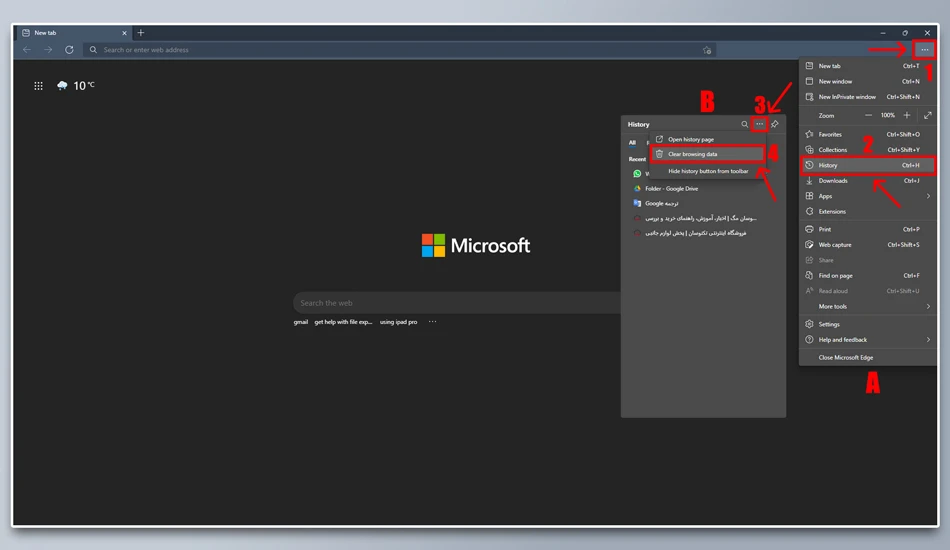Image resolution: width=950 pixels, height=550 pixels.
Task: Open Extensions from the menu
Action: click(868, 211)
